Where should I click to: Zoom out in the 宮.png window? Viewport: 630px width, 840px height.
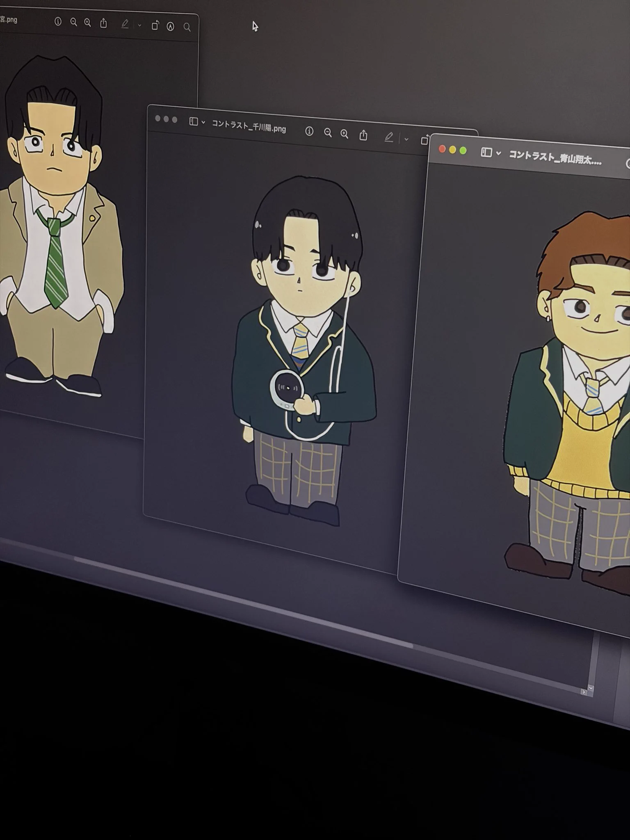[73, 22]
